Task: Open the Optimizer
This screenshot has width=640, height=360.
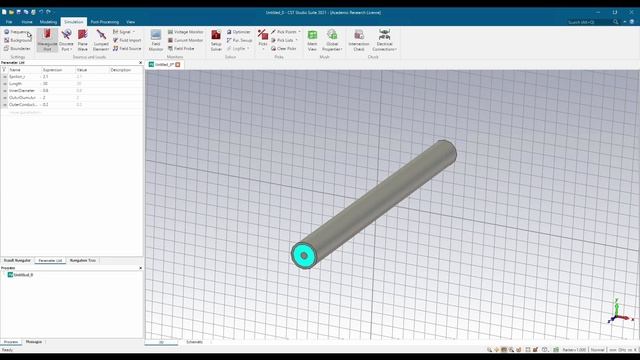Action: (239, 32)
